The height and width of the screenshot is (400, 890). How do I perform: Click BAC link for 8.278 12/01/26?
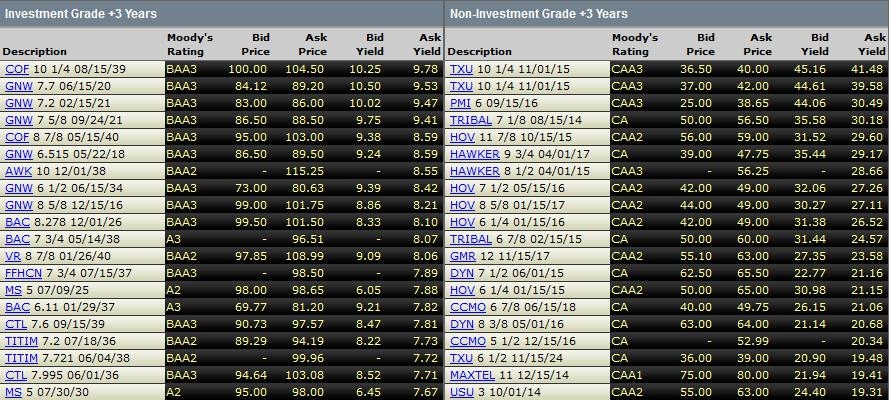tap(17, 222)
